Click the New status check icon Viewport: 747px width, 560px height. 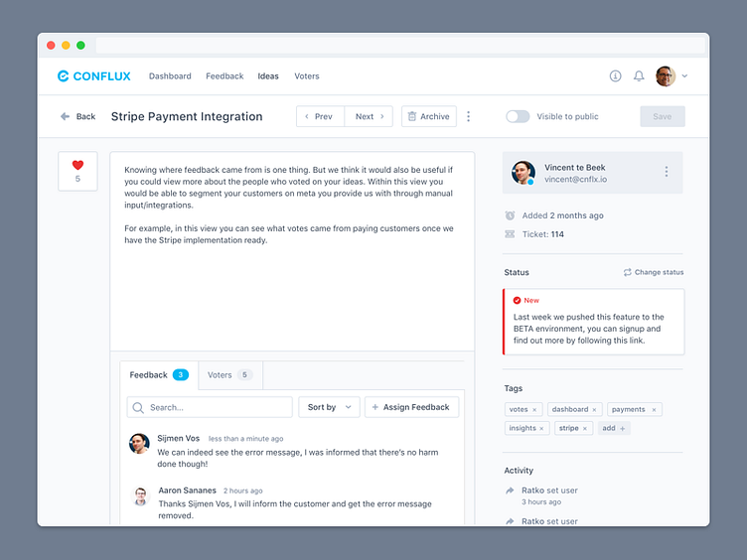coord(517,301)
